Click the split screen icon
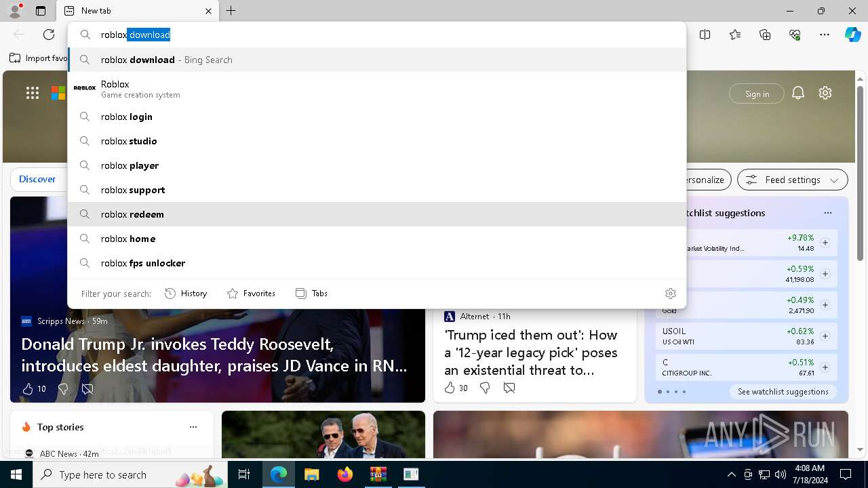The width and height of the screenshot is (868, 488). (x=705, y=35)
